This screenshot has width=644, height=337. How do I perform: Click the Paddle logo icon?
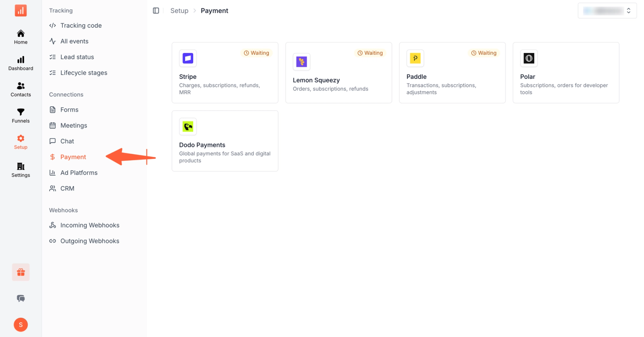pos(415,58)
